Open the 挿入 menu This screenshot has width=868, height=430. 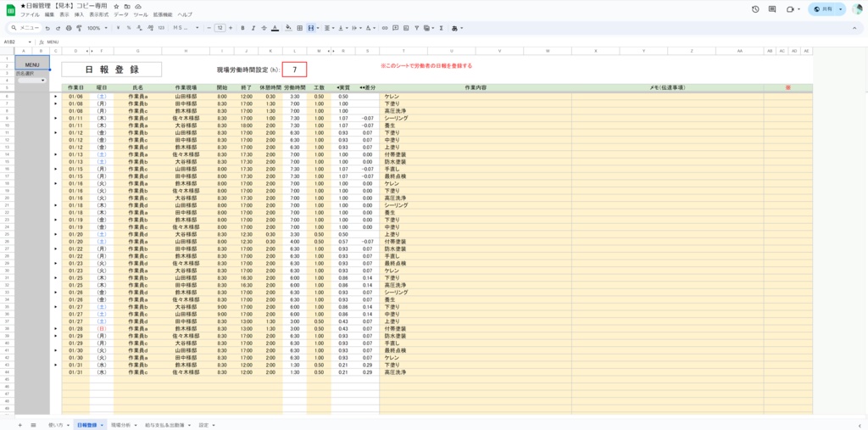(x=79, y=14)
